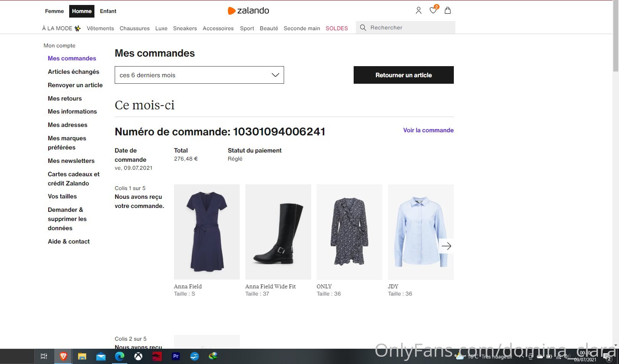
Task: Open Vos tailles in sidebar
Action: pos(62,196)
